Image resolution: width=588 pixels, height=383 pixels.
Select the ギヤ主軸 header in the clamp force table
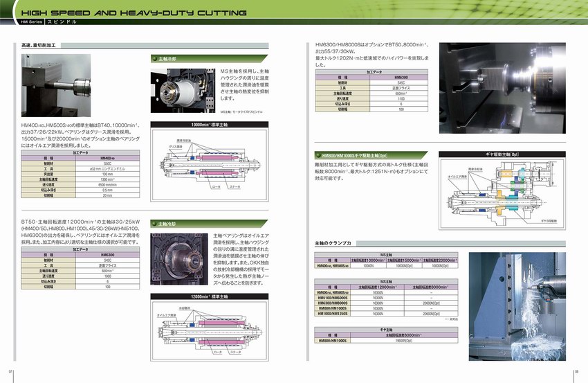click(387, 329)
